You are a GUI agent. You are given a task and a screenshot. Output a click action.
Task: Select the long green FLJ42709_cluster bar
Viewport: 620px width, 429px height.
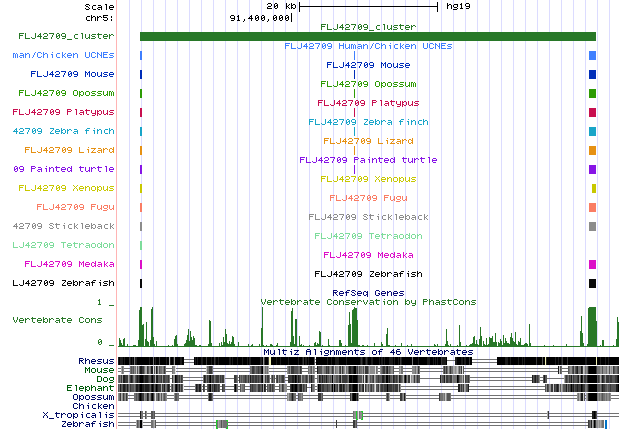pyautogui.click(x=368, y=36)
